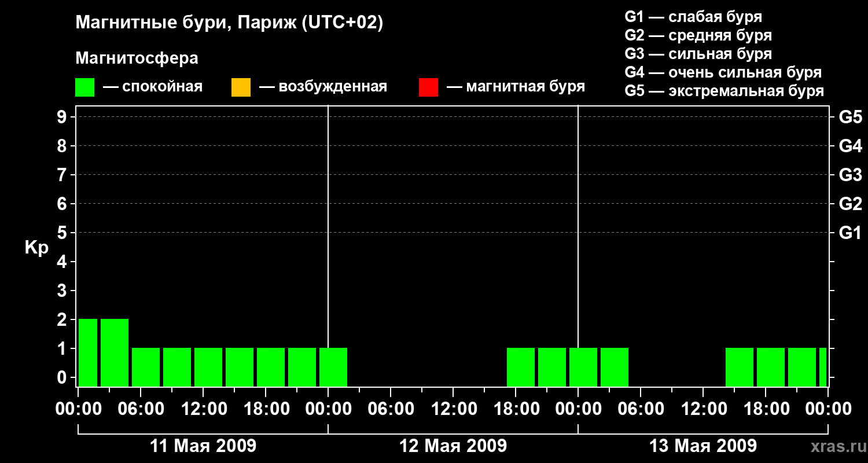
Task: Click the narrow last green bar on 13 May
Action: (823, 367)
